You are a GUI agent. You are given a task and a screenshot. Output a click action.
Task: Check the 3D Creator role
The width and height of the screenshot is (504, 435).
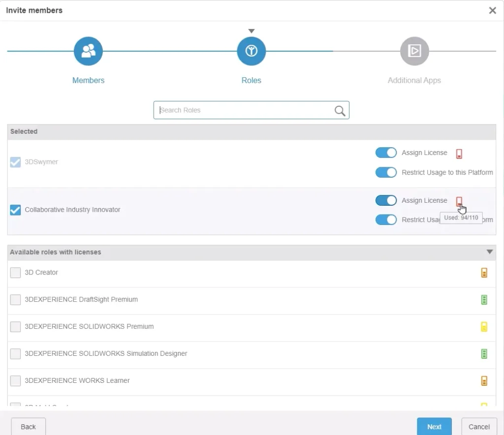(x=15, y=273)
